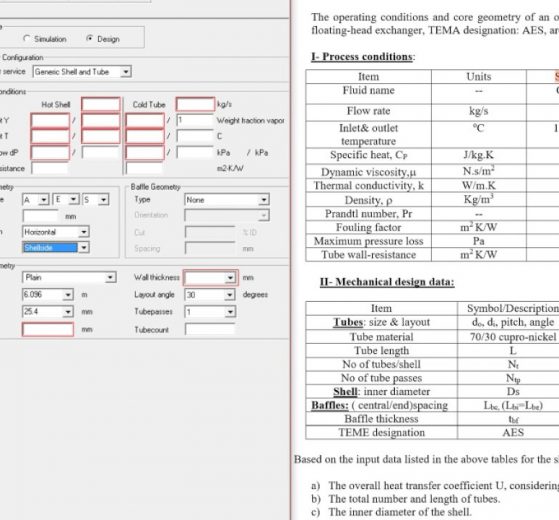Click the 'II- Mechanical design data:' heading
Viewport: 559px width, 520px height.
[387, 282]
